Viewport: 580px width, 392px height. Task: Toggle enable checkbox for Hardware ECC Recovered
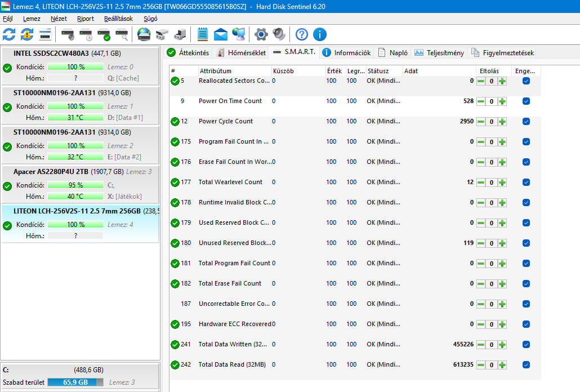coord(526,324)
